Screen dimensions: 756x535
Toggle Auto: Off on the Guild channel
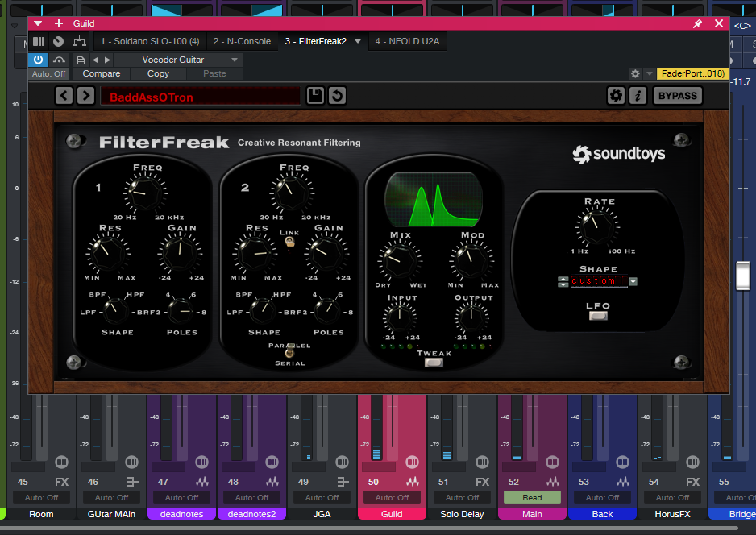(x=392, y=497)
